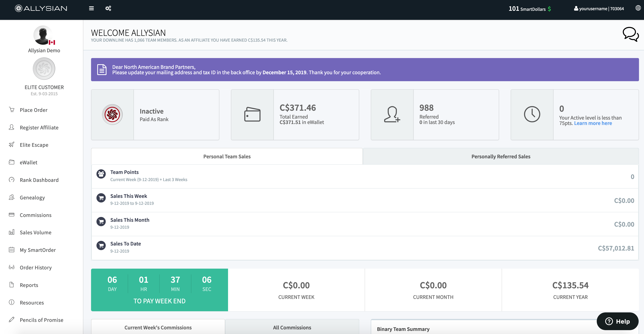Screen dimensions: 644x334
Task: Click the Elite Customer rank emblem
Action: (44, 69)
